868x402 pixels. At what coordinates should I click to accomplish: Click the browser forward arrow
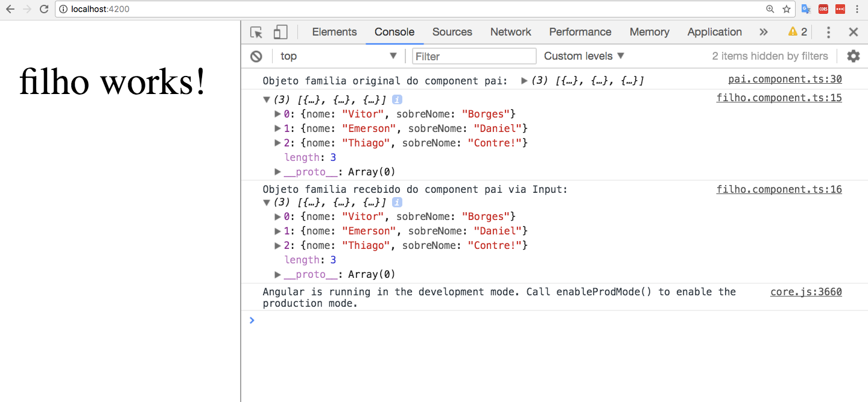[x=27, y=9]
